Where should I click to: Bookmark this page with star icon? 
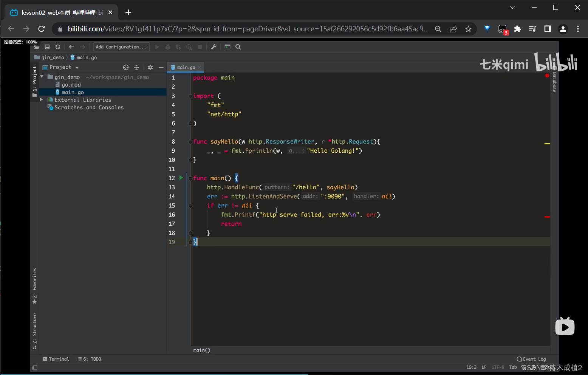[468, 29]
